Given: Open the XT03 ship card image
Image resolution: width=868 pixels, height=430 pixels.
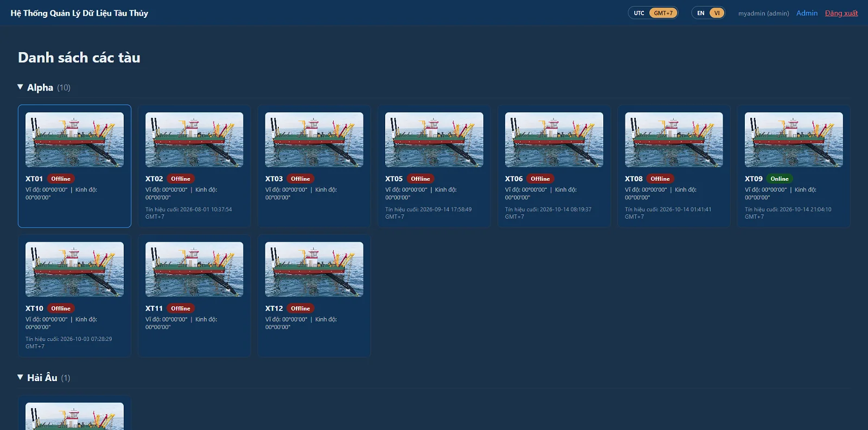Looking at the screenshot, I should click(x=314, y=140).
